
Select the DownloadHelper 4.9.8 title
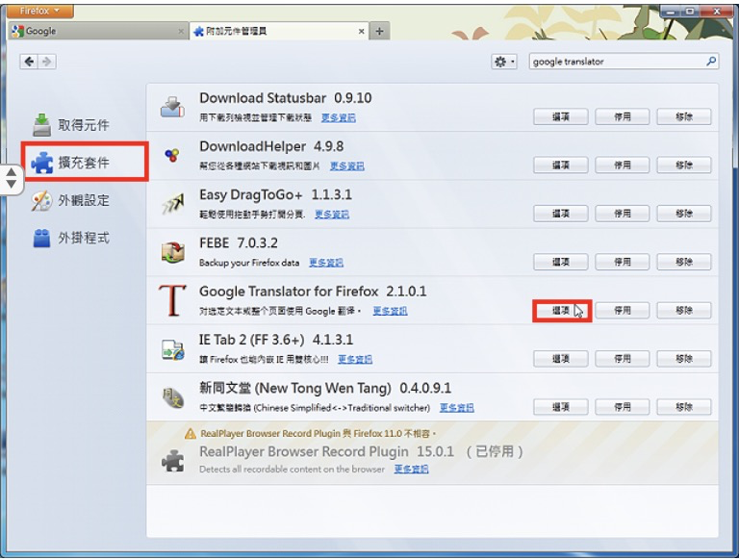(x=271, y=146)
